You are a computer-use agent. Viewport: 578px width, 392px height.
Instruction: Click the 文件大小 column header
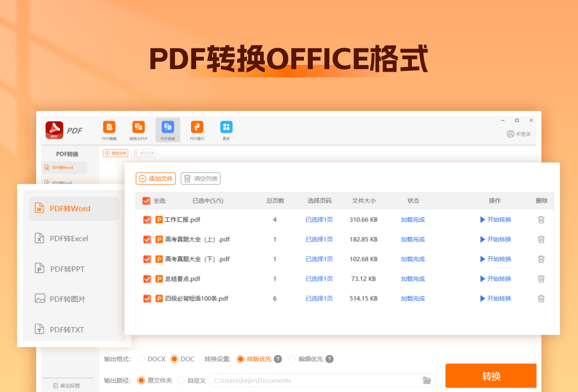(x=364, y=201)
